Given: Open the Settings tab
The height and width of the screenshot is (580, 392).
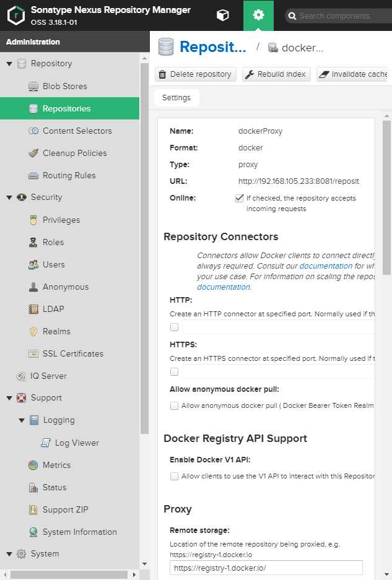Looking at the screenshot, I should pos(176,98).
